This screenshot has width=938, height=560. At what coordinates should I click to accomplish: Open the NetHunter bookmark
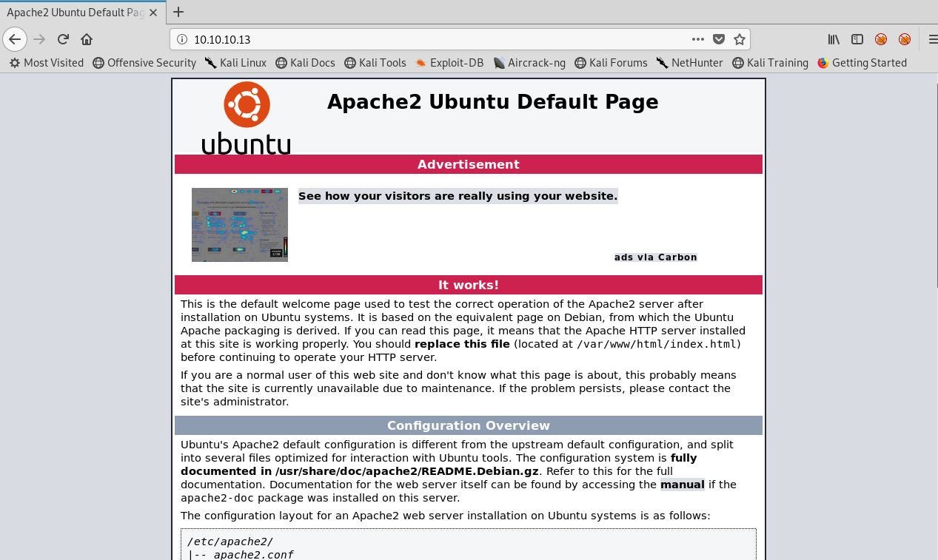(689, 63)
